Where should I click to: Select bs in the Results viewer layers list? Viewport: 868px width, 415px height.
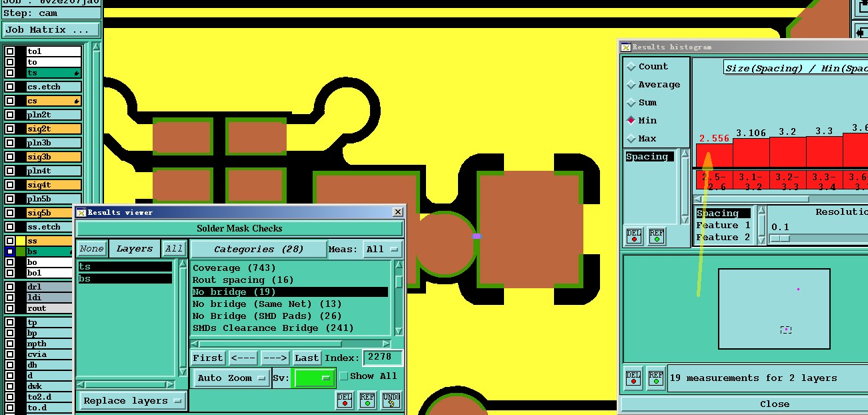(x=125, y=279)
